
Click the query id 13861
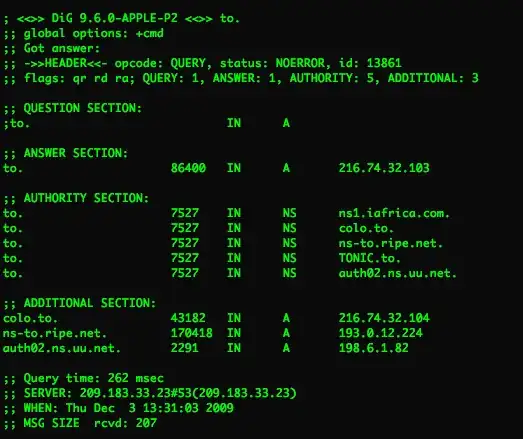[x=384, y=63]
